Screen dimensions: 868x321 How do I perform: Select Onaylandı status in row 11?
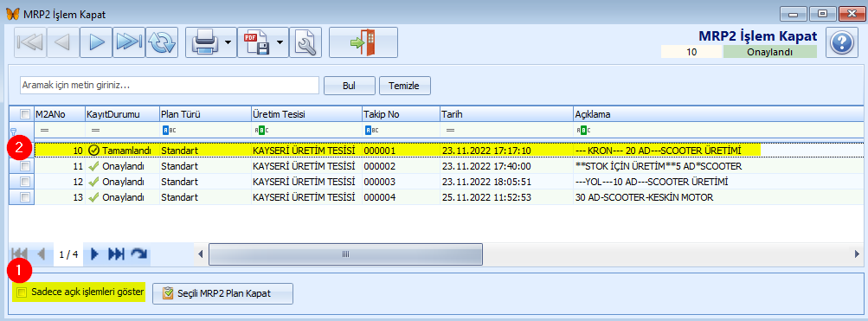point(122,166)
